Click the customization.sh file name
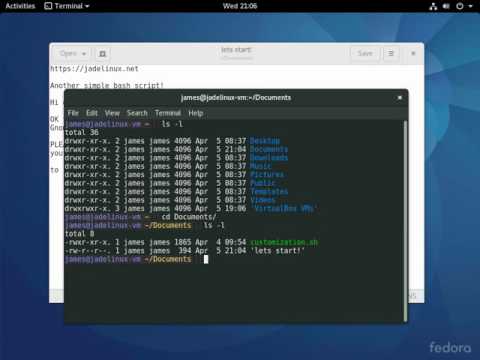Viewport: 480px width, 360px height. (x=284, y=242)
